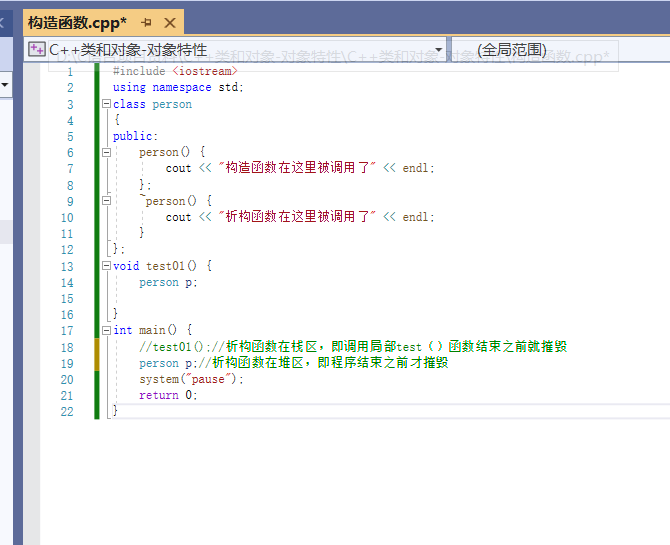
Task: Click cout on line 10
Action: click(178, 218)
